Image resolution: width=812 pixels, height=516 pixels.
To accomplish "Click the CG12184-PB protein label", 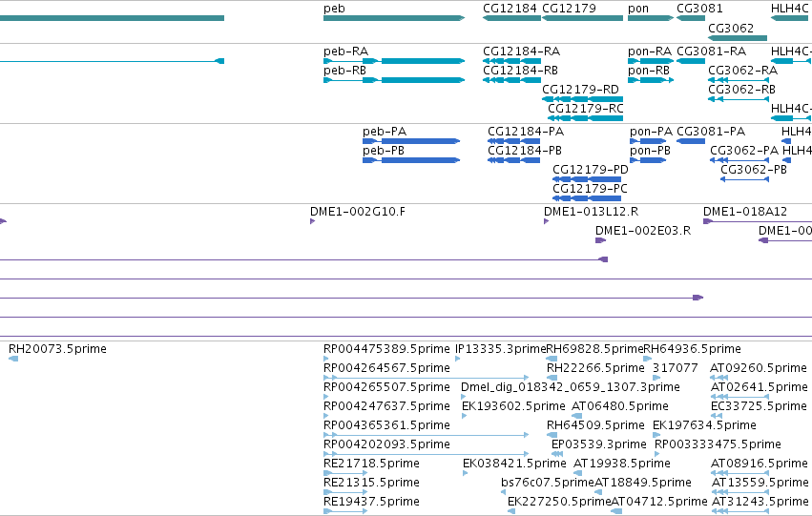I will pos(525,151).
